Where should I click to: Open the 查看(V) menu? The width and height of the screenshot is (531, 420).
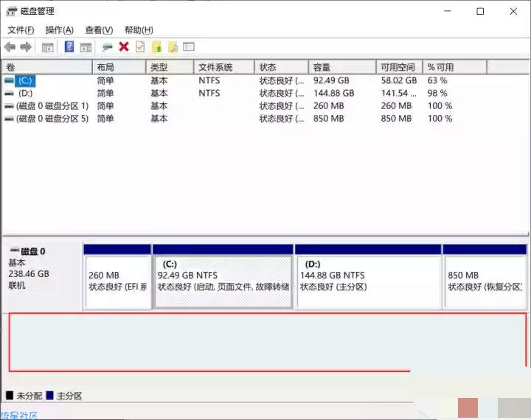tap(99, 30)
